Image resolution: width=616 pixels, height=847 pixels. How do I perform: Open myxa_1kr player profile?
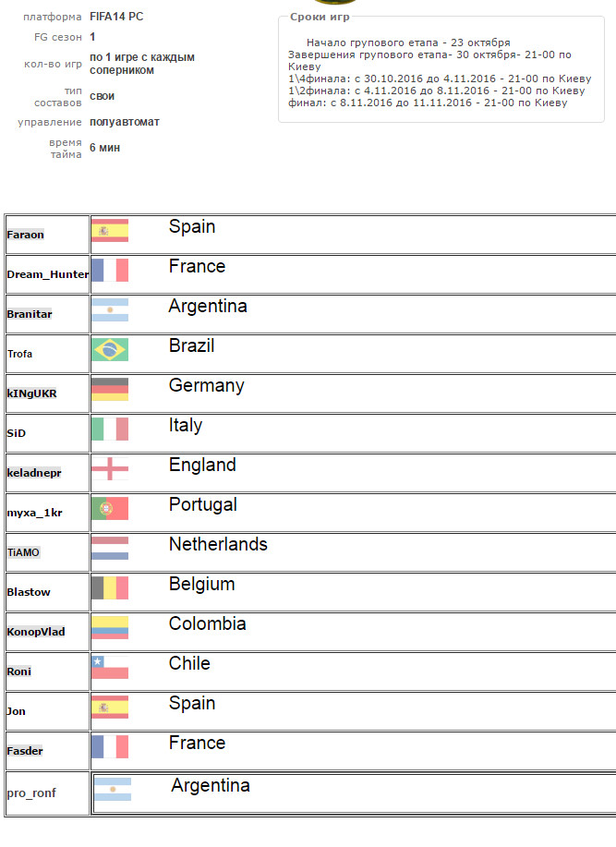[x=34, y=513]
